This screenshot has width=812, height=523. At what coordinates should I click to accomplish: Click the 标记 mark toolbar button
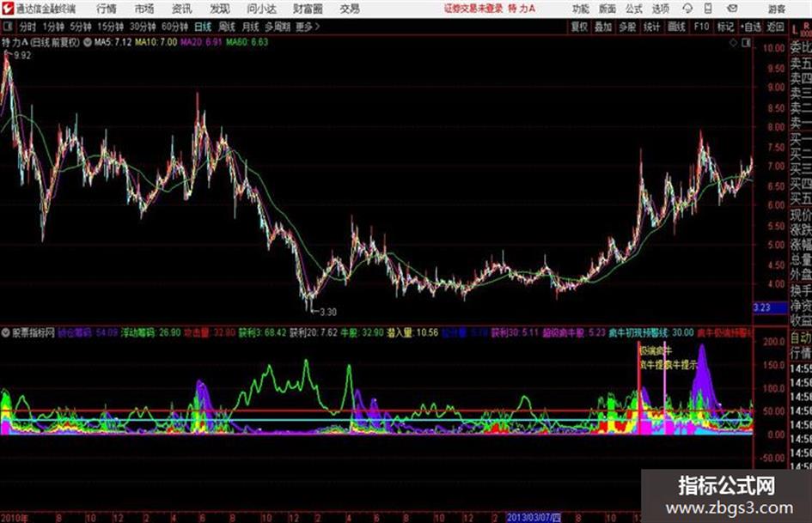pos(725,27)
